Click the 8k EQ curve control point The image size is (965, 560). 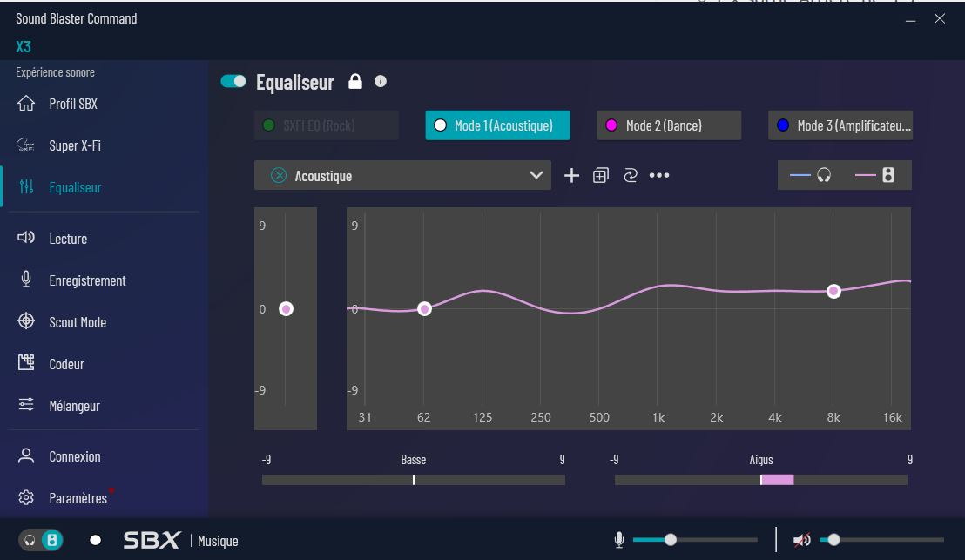click(833, 291)
